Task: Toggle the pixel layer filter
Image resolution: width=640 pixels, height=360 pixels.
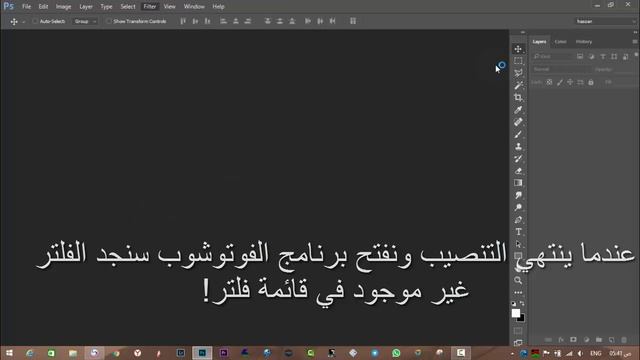Action: click(580, 57)
